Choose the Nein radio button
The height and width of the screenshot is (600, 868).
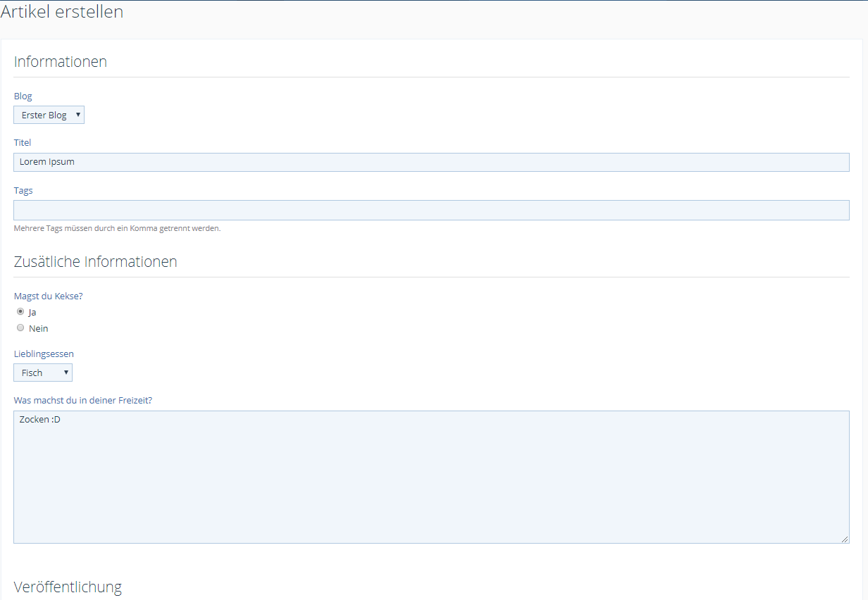[x=20, y=327]
